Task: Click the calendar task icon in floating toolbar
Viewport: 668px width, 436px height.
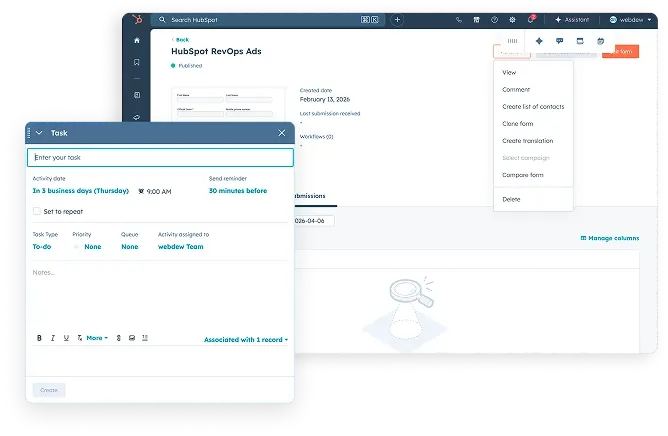Action: 600,41
